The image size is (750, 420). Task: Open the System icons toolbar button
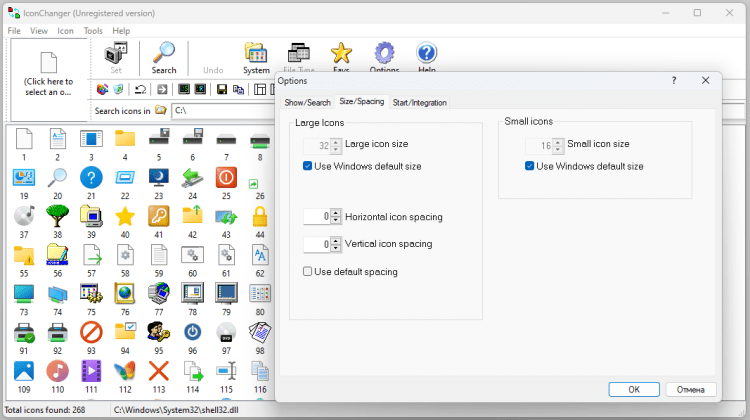(256, 58)
